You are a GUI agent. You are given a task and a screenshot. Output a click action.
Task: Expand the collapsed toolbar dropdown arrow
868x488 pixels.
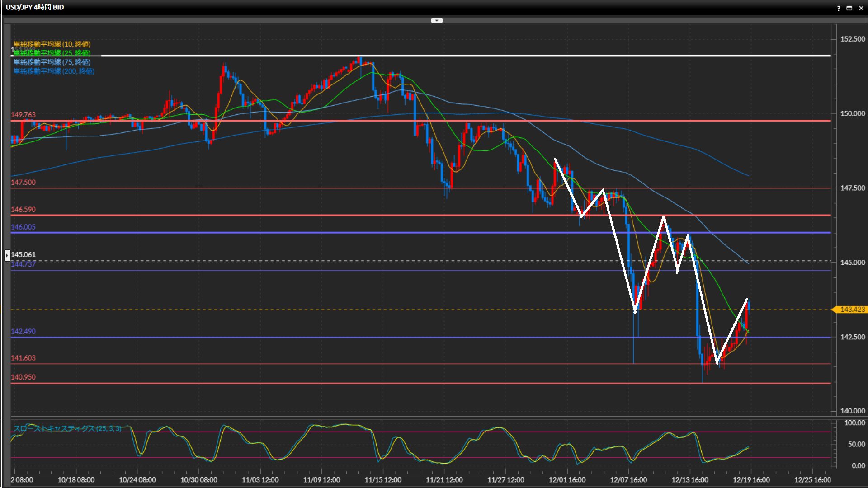(x=437, y=20)
